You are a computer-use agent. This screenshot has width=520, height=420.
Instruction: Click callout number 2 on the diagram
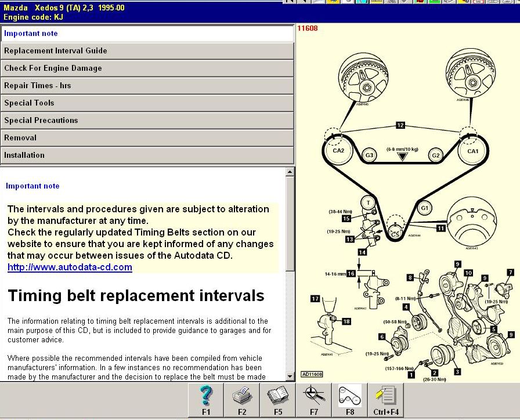(435, 372)
